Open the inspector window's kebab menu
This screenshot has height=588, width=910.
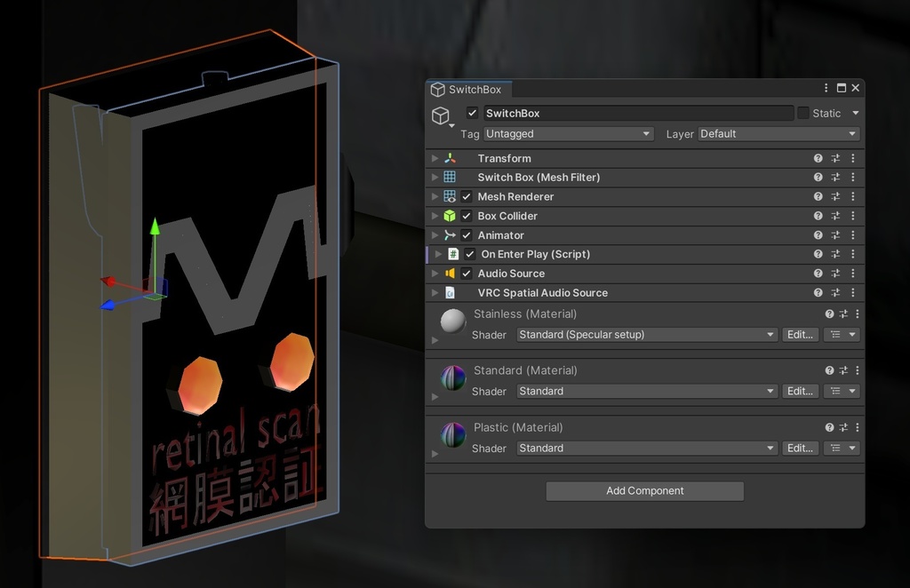click(x=826, y=88)
